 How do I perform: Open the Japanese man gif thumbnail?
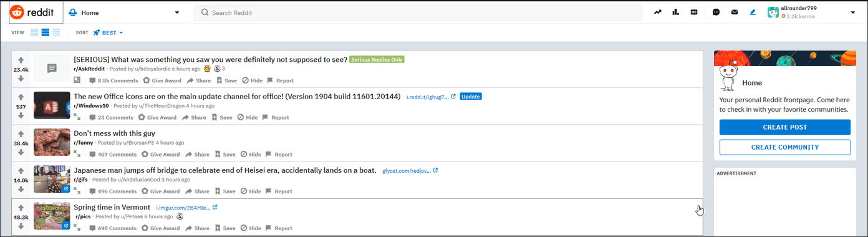(52, 179)
